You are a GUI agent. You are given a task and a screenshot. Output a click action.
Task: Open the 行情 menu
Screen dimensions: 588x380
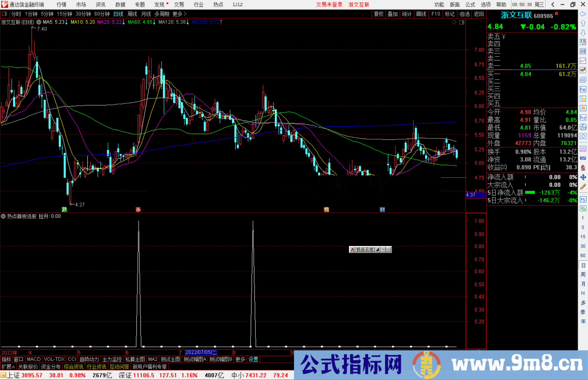coord(61,5)
